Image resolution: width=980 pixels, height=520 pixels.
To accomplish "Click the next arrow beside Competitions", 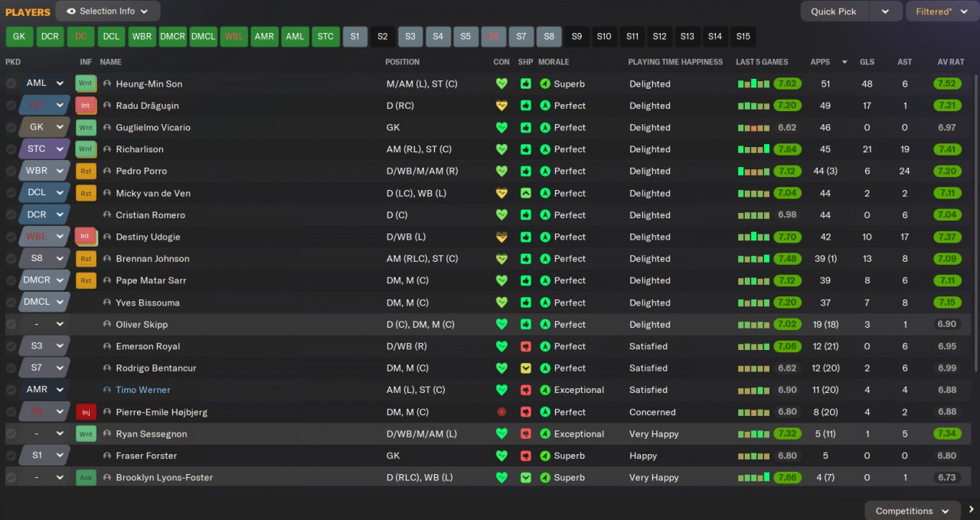I will tap(972, 509).
